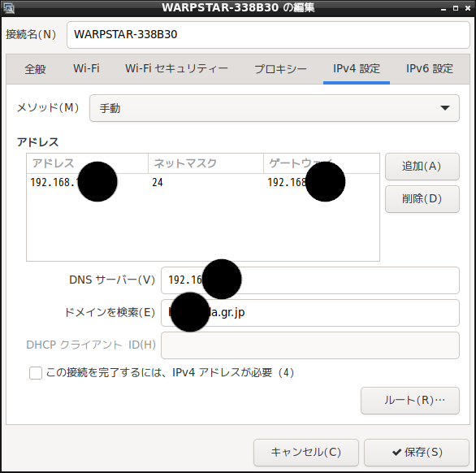
Task: Click the アドレス column header
Action: click(88, 163)
